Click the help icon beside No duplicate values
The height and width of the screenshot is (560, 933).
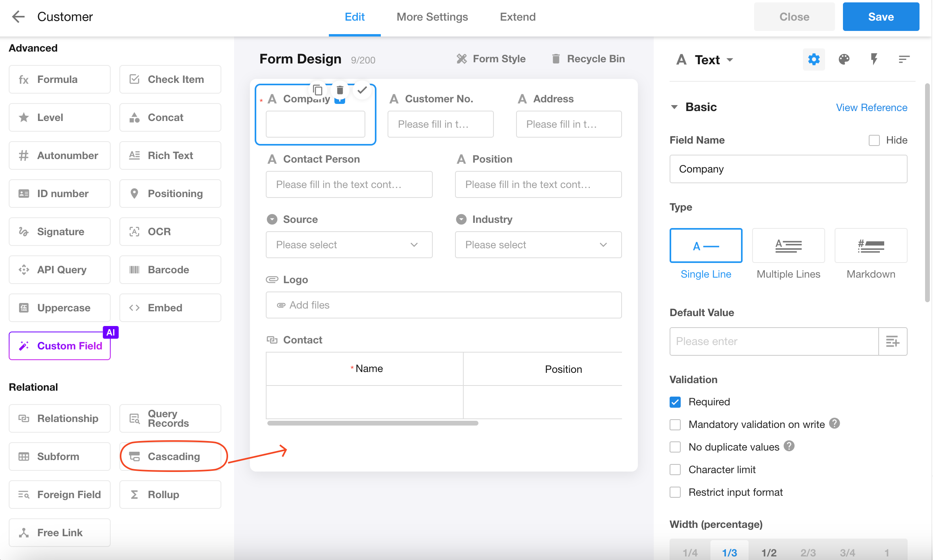point(789,446)
